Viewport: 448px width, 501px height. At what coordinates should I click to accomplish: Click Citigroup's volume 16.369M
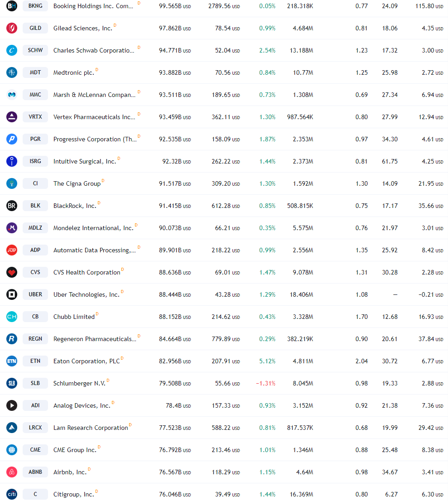coord(301,495)
